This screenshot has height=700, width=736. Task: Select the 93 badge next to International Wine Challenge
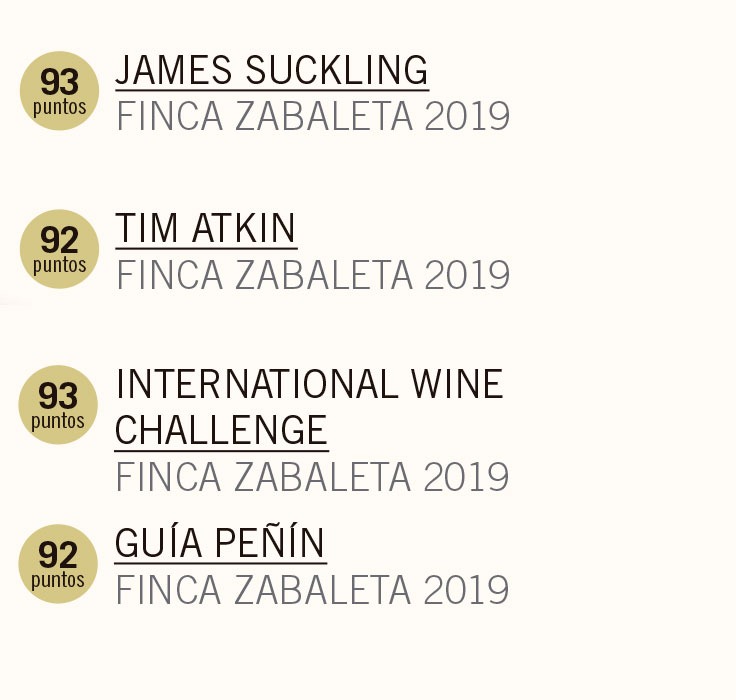click(59, 405)
